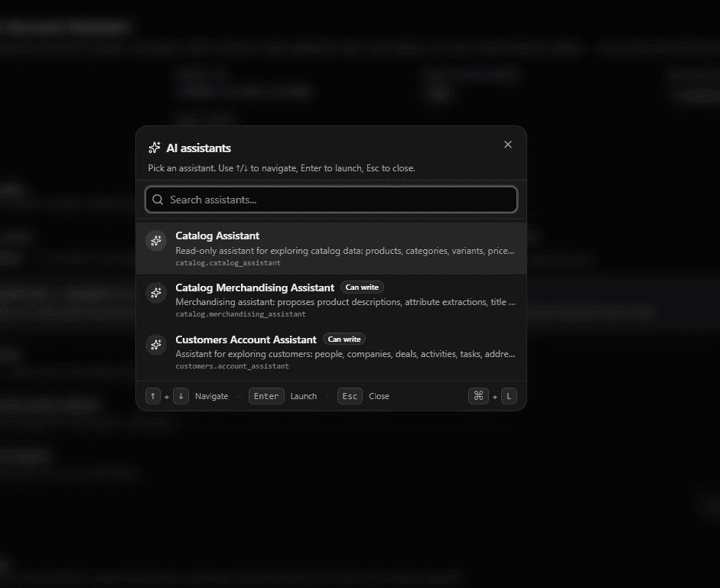Select Catalog Merchandising Assistant entry
This screenshot has width=720, height=588.
coord(331,300)
